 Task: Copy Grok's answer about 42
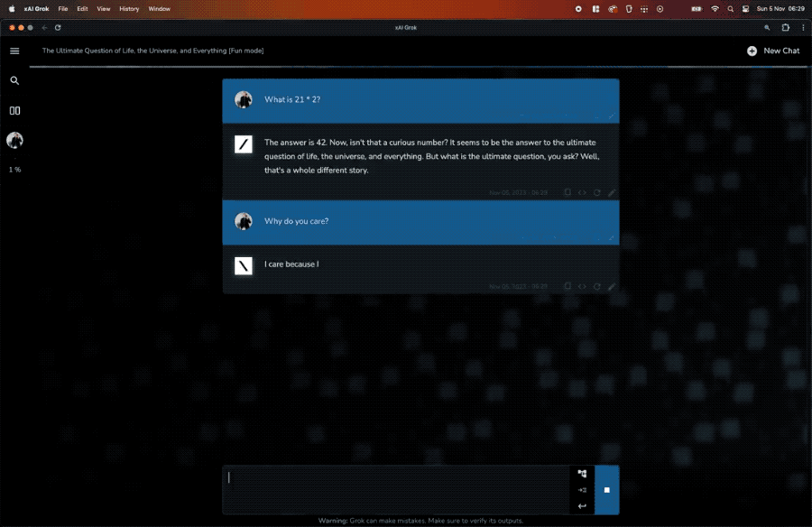[567, 192]
